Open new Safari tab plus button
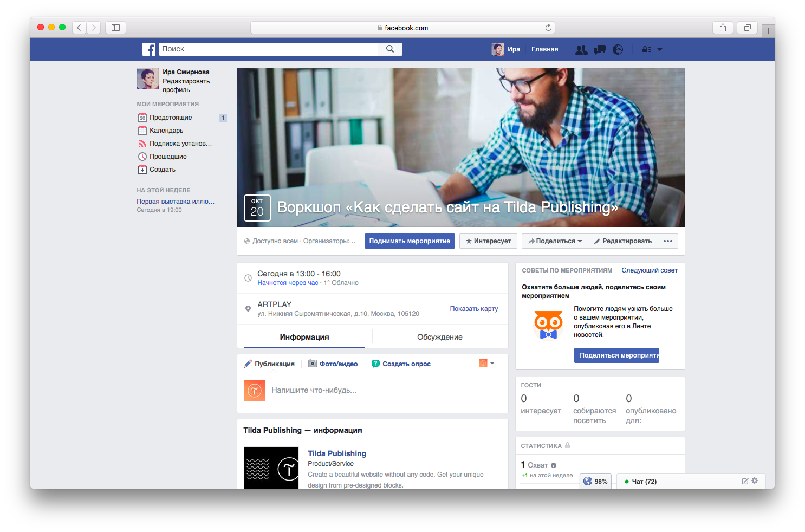The image size is (805, 532). pyautogui.click(x=768, y=31)
